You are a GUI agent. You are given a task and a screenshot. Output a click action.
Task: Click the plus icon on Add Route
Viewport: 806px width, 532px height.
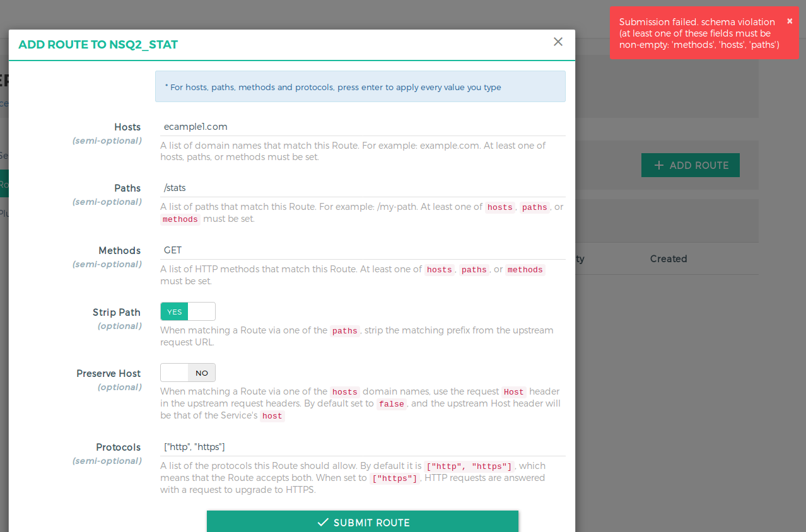659,165
